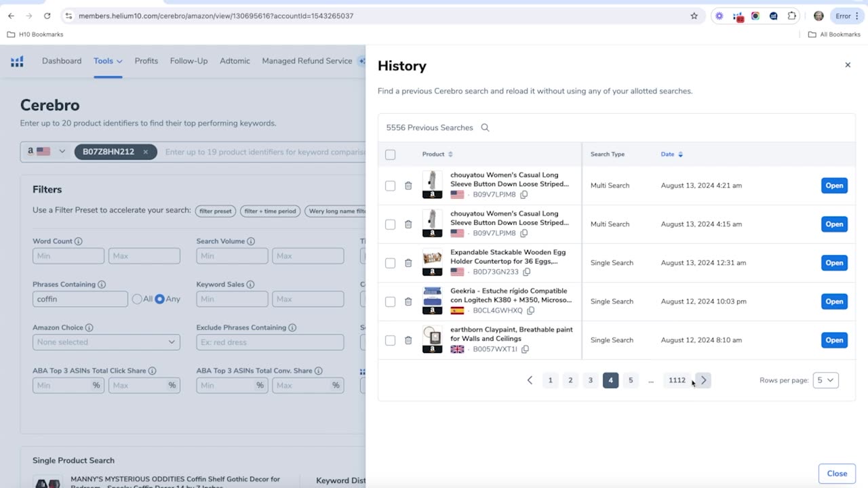Click Word Count Min field
868x488 pixels.
68,256
